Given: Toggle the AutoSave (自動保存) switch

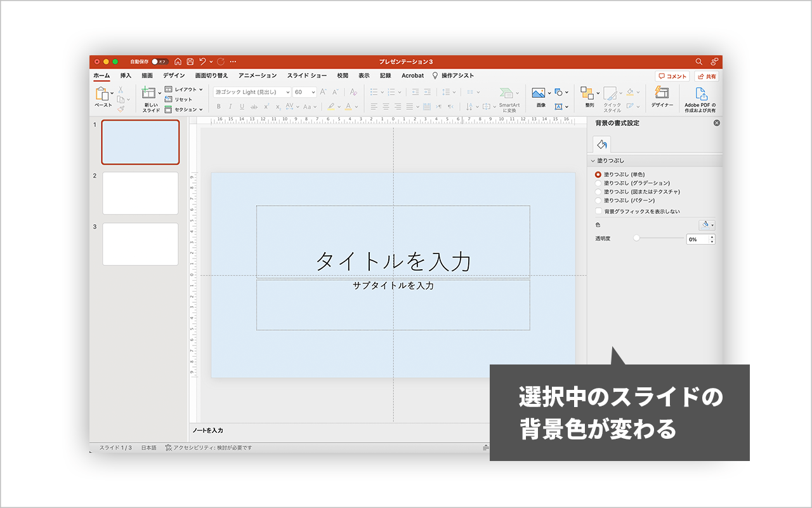Looking at the screenshot, I should point(159,62).
